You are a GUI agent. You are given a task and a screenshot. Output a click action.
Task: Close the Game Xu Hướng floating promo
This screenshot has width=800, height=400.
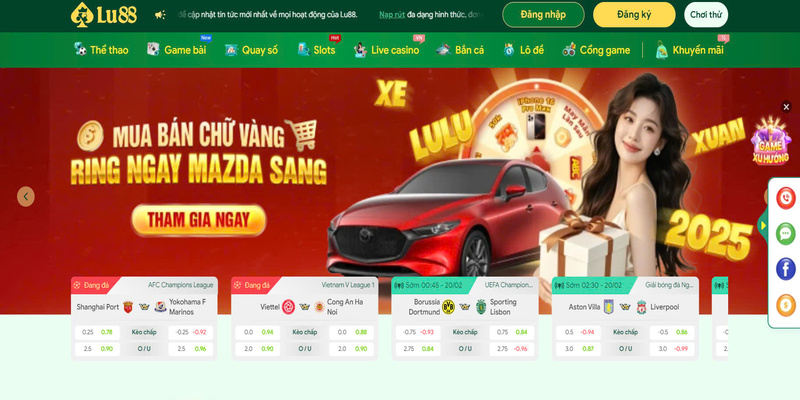click(x=786, y=107)
